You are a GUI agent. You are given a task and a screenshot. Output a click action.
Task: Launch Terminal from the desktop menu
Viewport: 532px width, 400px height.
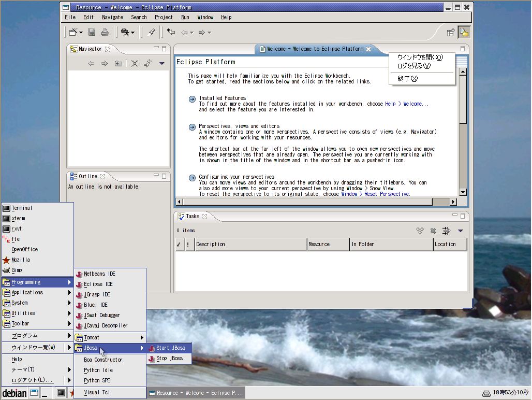[x=38, y=208]
